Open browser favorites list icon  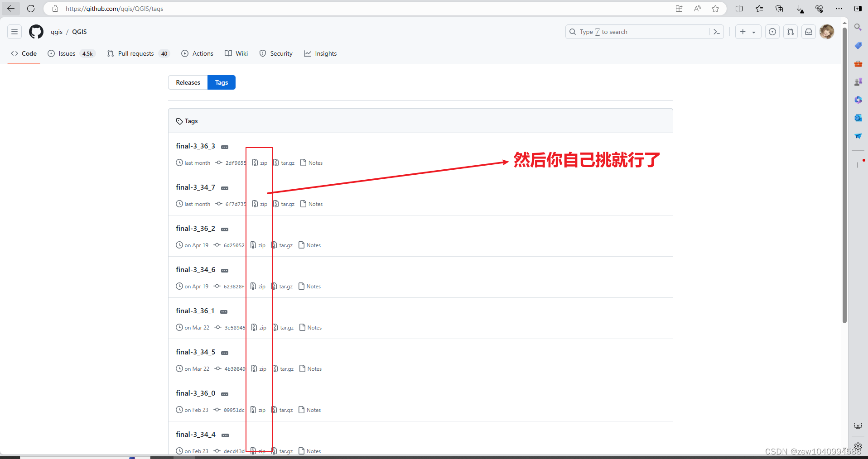[759, 9]
